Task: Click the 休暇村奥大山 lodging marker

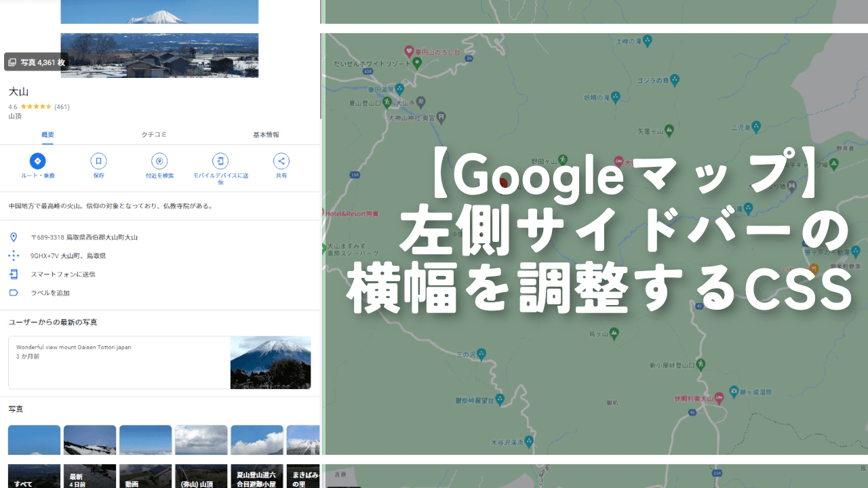Action: point(719,398)
